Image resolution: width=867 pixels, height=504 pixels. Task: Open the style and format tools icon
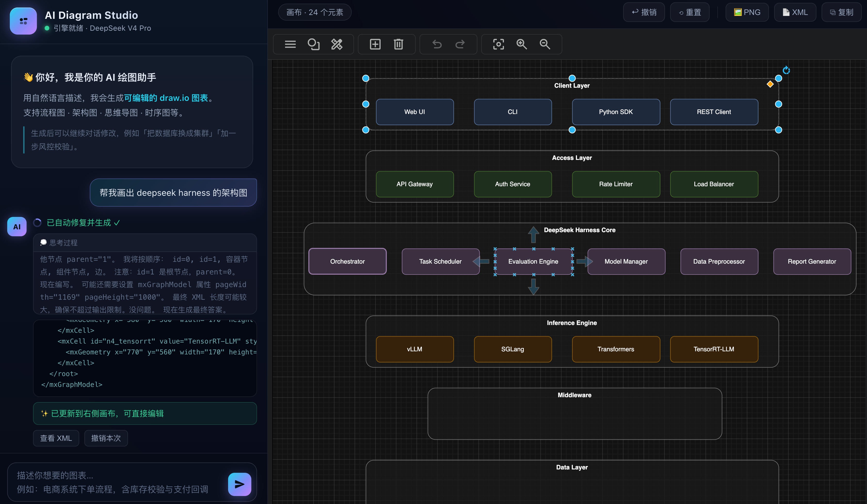pyautogui.click(x=337, y=44)
